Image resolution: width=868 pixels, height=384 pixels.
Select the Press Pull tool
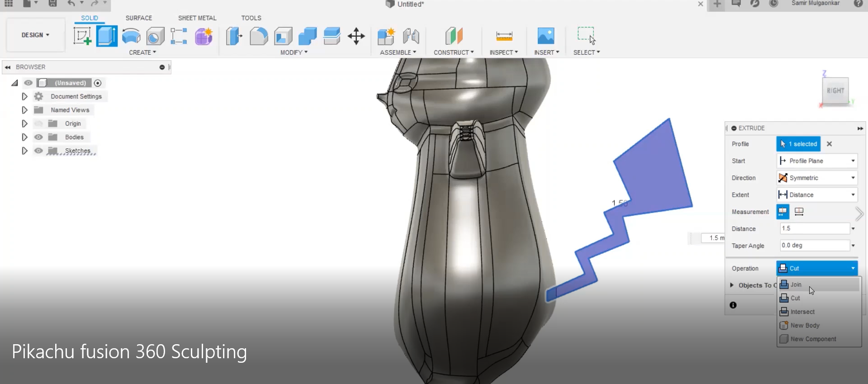(234, 36)
